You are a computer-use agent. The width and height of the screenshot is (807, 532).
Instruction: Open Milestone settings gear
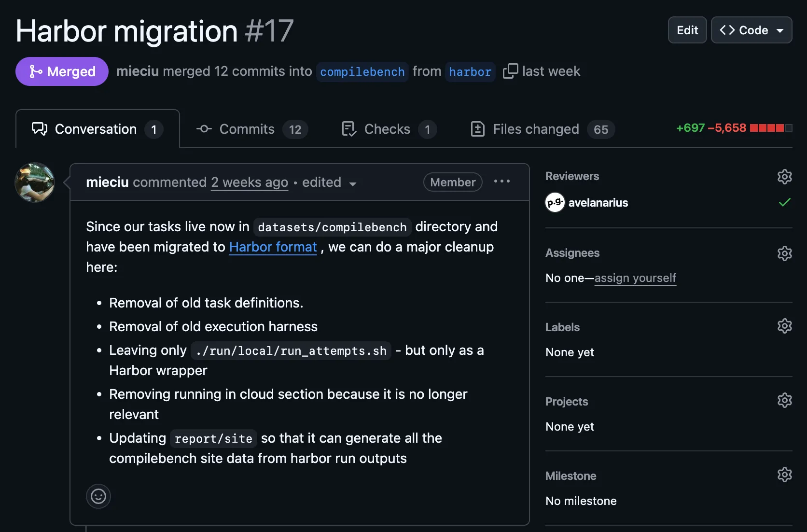coord(784,475)
